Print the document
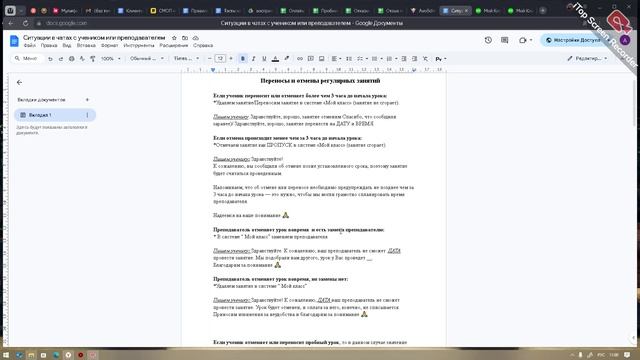The height and width of the screenshot is (360, 640). [x=71, y=59]
